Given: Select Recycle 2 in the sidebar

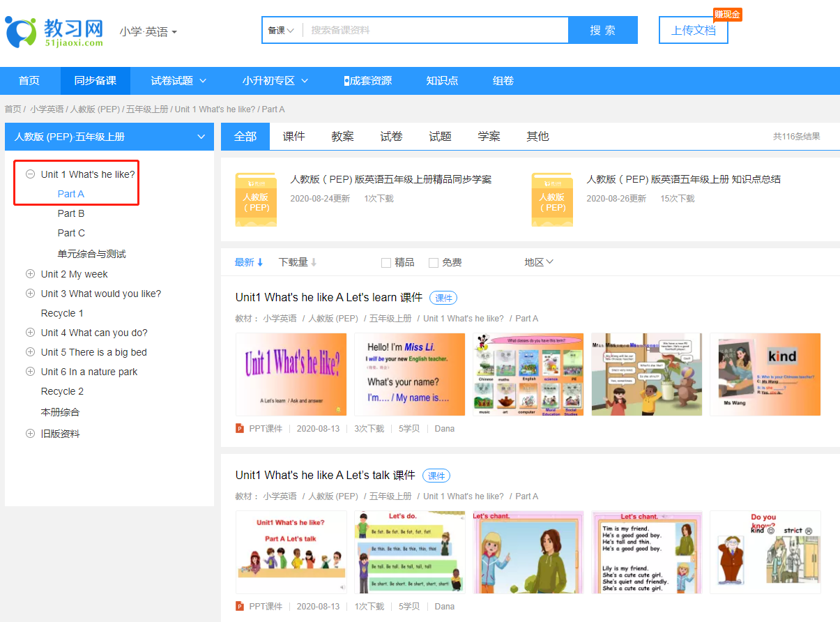Looking at the screenshot, I should point(62,391).
